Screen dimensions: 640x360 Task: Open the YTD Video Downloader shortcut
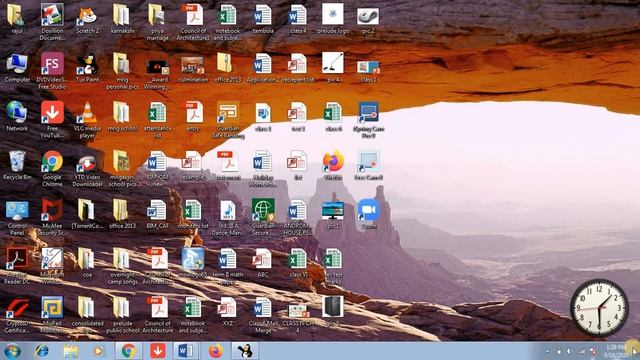(87, 169)
